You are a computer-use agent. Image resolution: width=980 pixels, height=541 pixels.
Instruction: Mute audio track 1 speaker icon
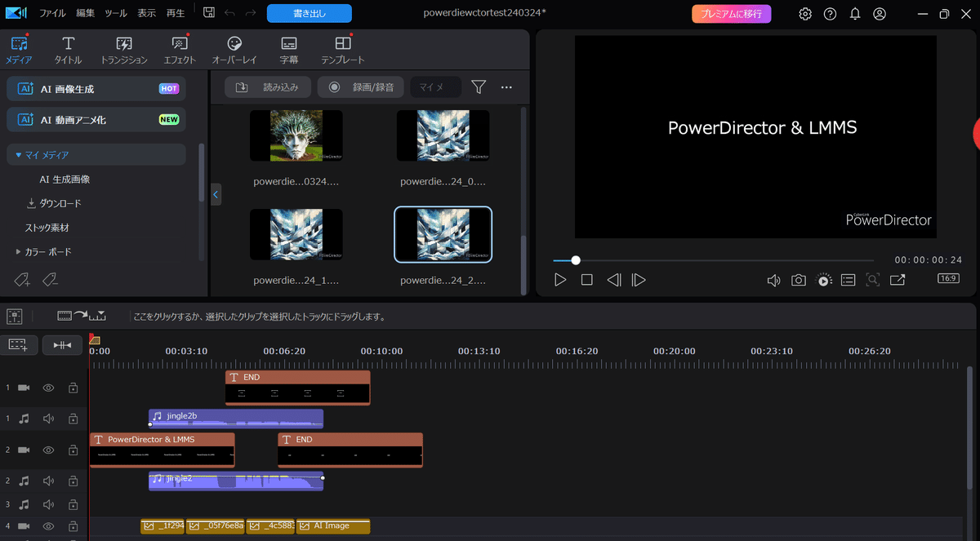tap(48, 419)
